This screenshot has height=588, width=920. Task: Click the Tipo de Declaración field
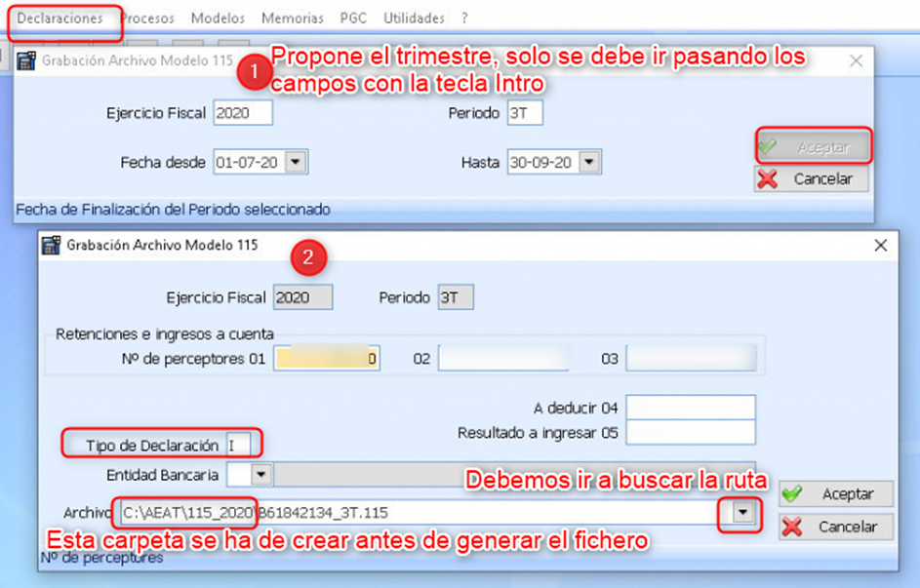[243, 445]
